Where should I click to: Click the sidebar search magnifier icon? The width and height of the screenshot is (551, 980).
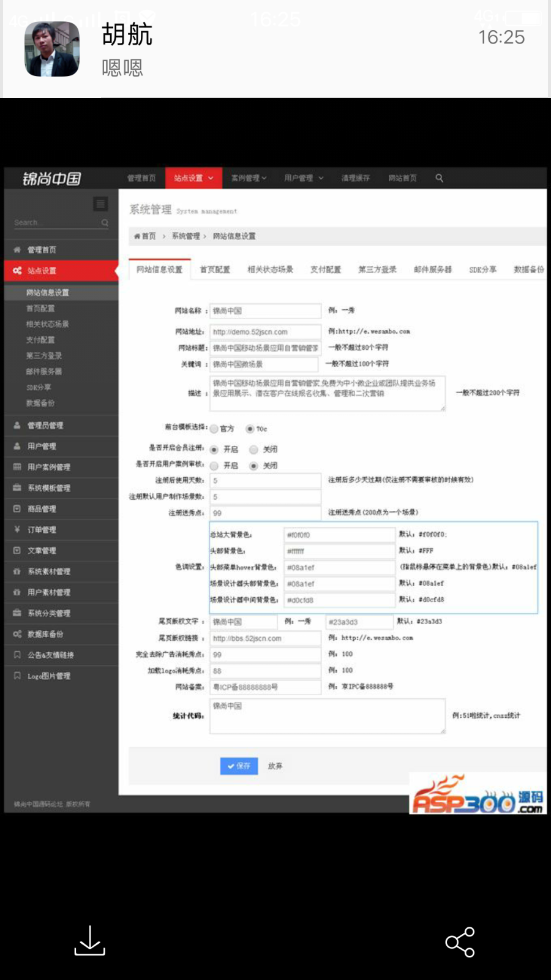coord(105,223)
